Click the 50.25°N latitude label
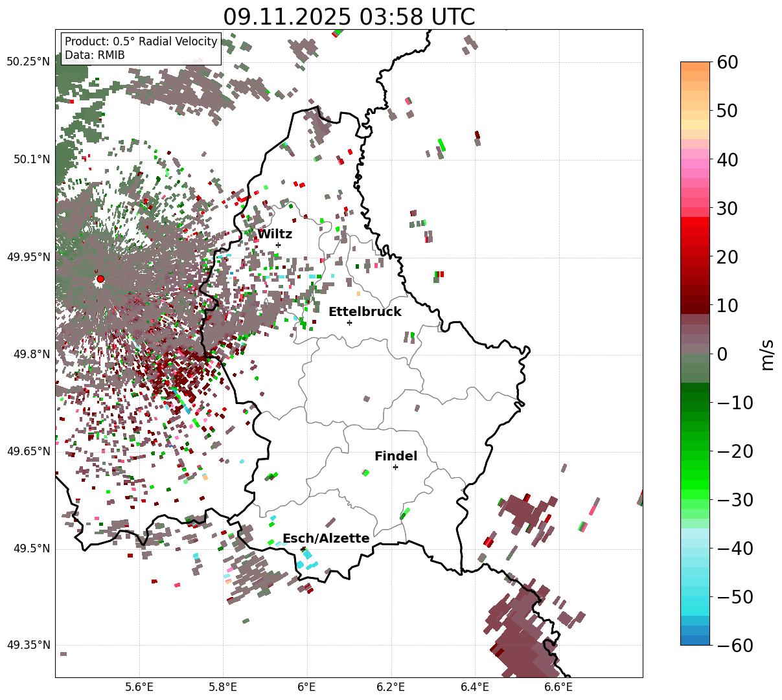 coord(29,62)
